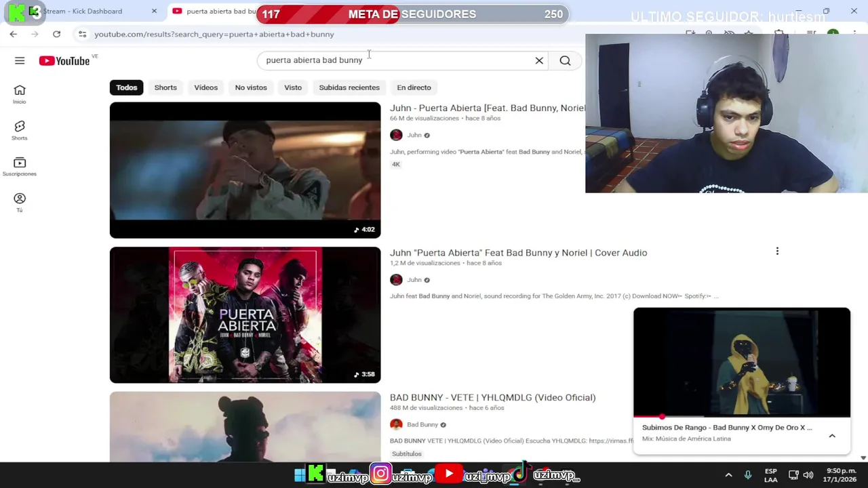Open Shorts in the sidebar
868x488 pixels.
(20, 131)
